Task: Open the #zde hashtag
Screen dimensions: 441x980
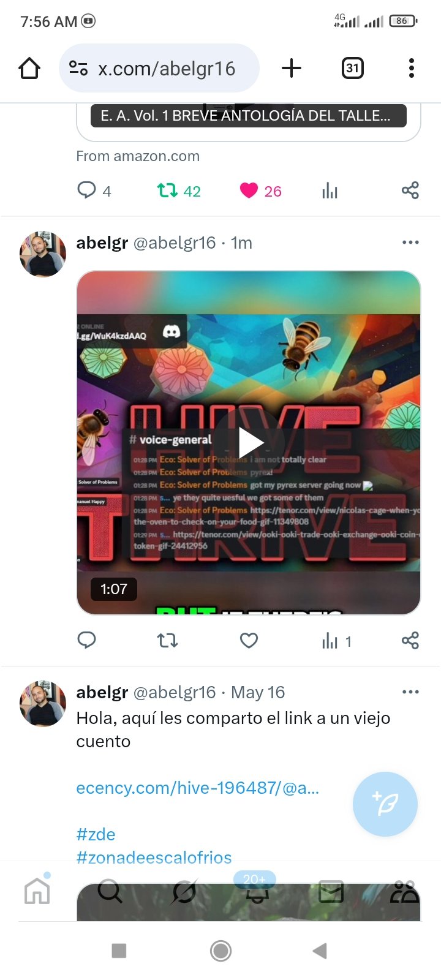Action: pyautogui.click(x=96, y=834)
